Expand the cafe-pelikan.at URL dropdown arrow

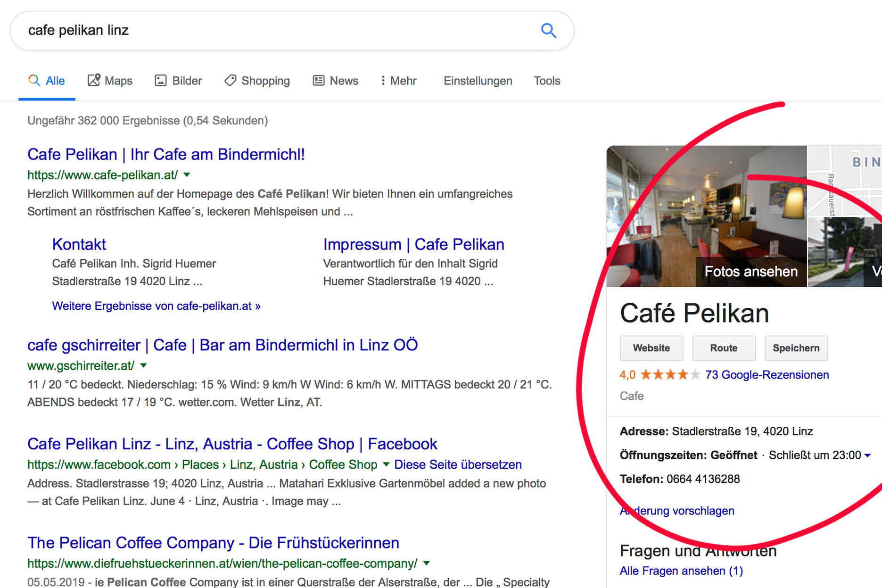point(187,175)
